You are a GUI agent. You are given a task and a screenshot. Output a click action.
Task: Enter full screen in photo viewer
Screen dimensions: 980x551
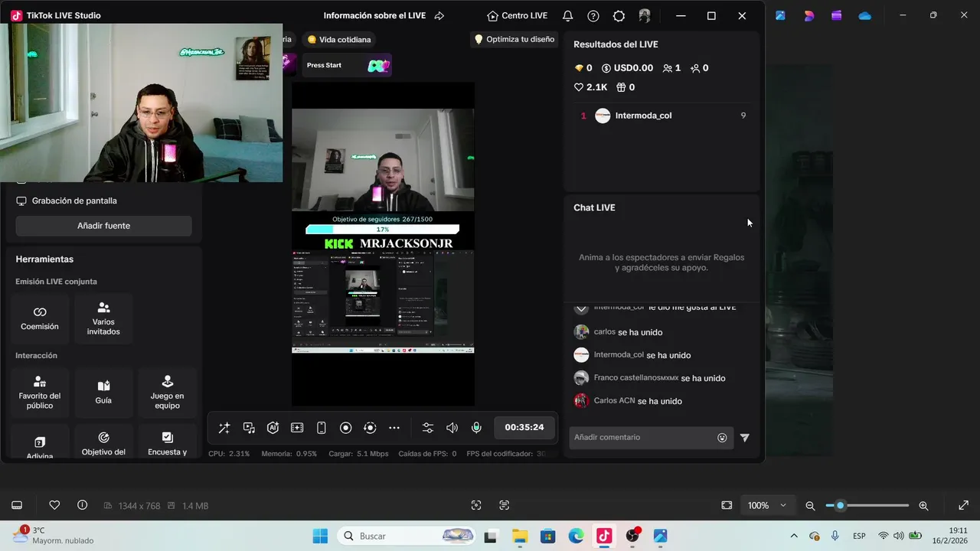click(x=964, y=505)
